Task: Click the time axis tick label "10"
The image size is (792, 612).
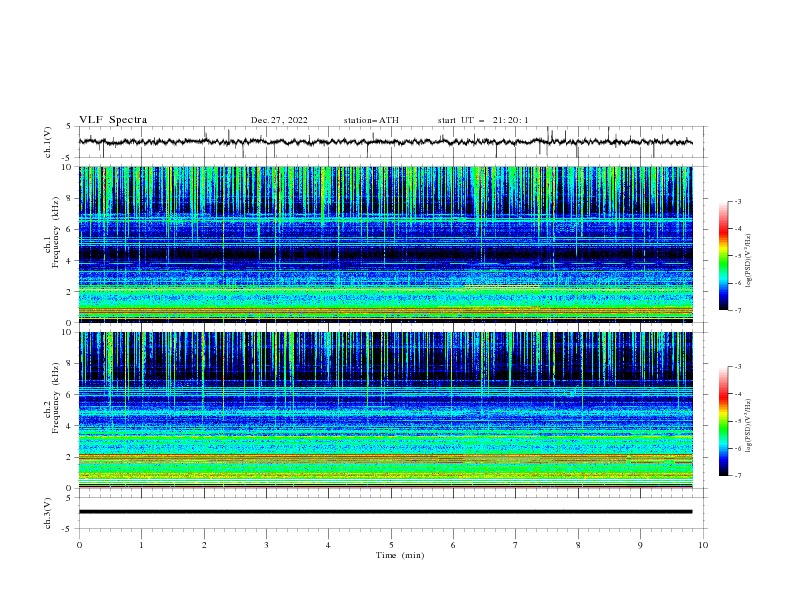Action: (703, 545)
